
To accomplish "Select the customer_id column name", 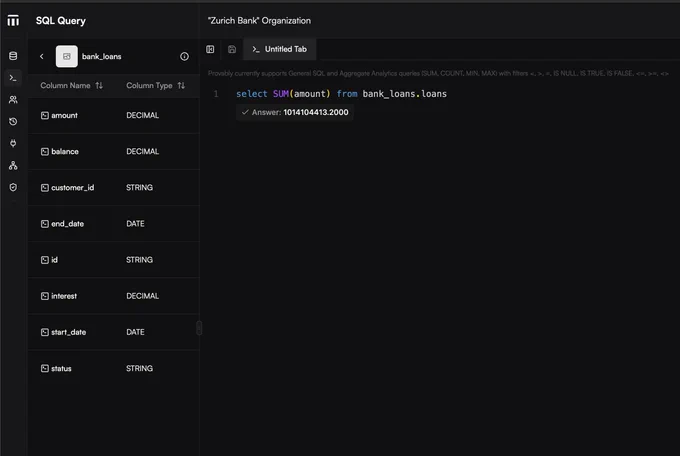I will pyautogui.click(x=72, y=187).
